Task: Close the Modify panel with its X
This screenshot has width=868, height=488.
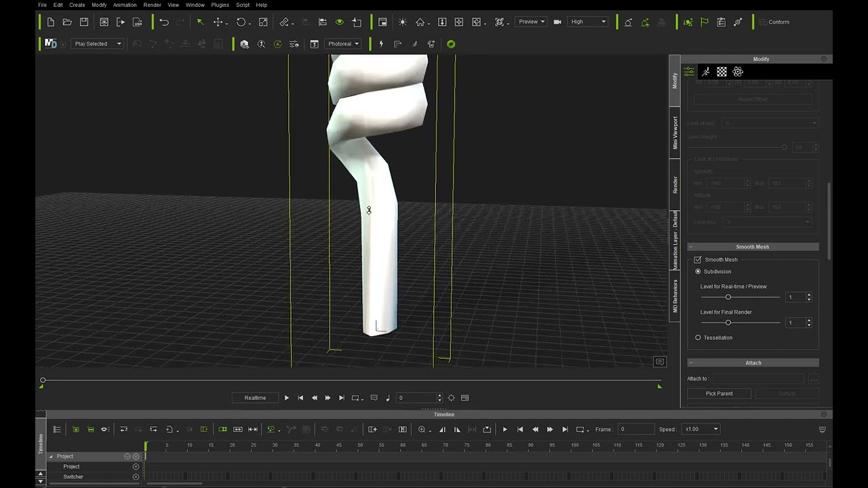Action: coord(824,59)
